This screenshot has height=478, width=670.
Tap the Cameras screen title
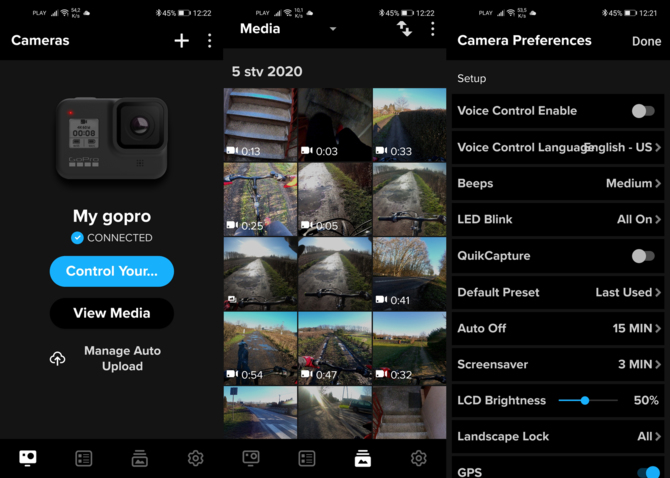point(40,41)
